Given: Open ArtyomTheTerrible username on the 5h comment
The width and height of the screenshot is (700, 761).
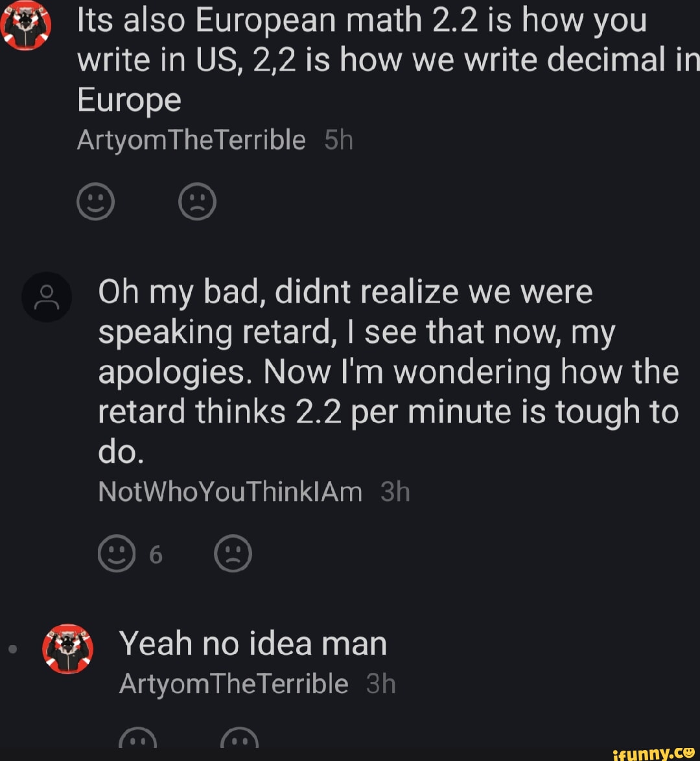Looking at the screenshot, I should pyautogui.click(x=191, y=140).
